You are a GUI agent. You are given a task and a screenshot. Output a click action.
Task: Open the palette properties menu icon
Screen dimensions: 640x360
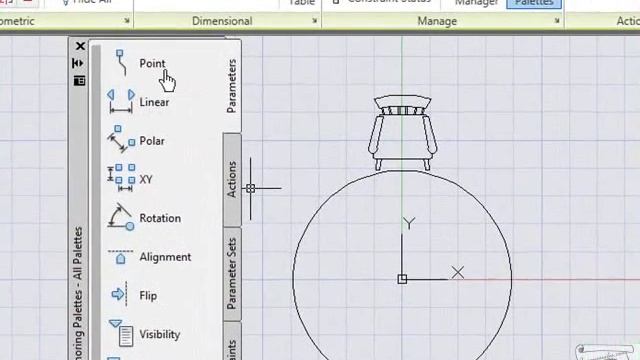tap(79, 80)
